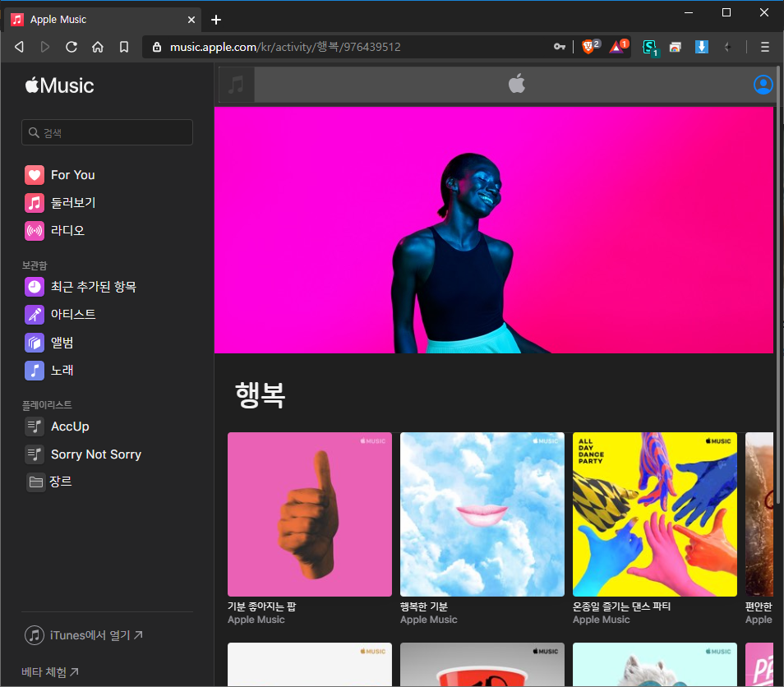
Task: Open the 최근 추가된 항목 clock icon
Action: click(34, 287)
